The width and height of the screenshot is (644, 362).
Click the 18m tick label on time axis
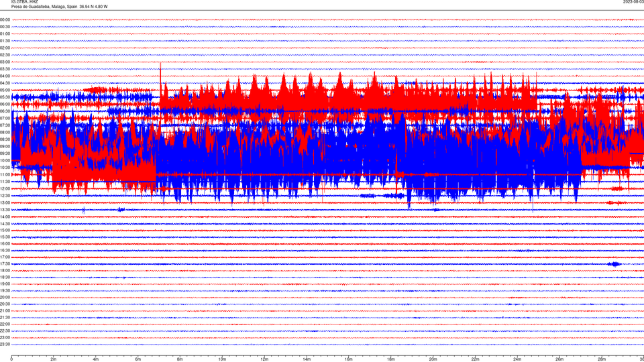coord(391,359)
